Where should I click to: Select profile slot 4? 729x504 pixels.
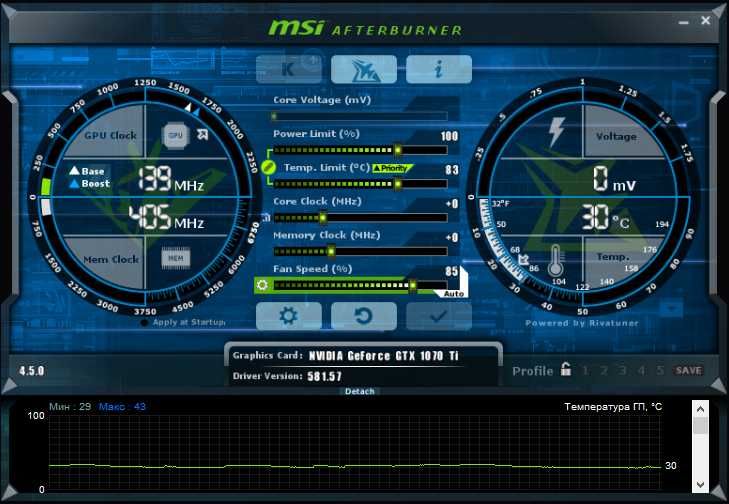tap(642, 371)
